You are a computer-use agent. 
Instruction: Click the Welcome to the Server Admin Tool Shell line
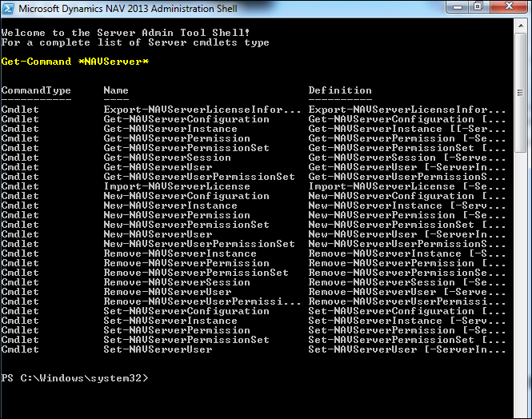click(126, 33)
